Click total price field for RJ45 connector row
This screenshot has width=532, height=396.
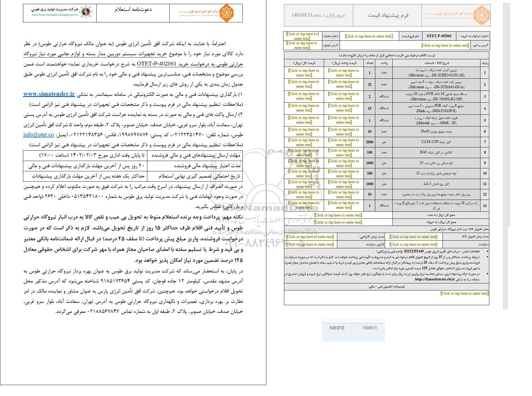pyautogui.click(x=304, y=153)
